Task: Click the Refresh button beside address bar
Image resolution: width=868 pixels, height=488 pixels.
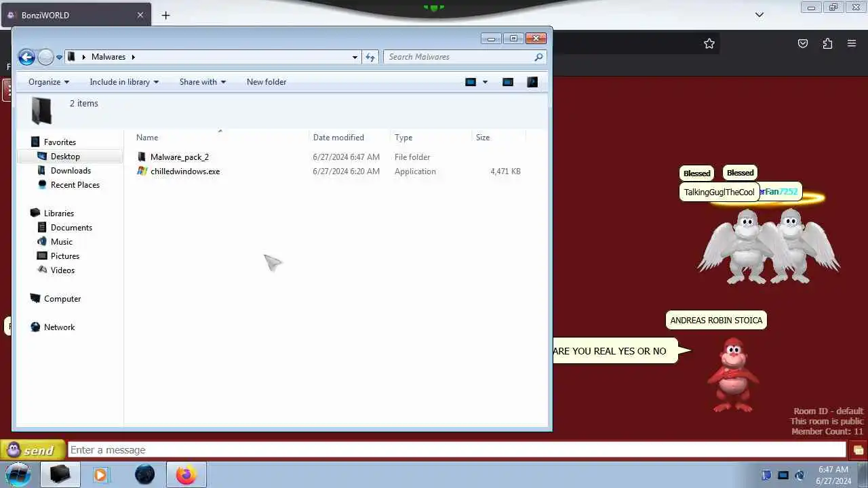Action: pyautogui.click(x=370, y=57)
